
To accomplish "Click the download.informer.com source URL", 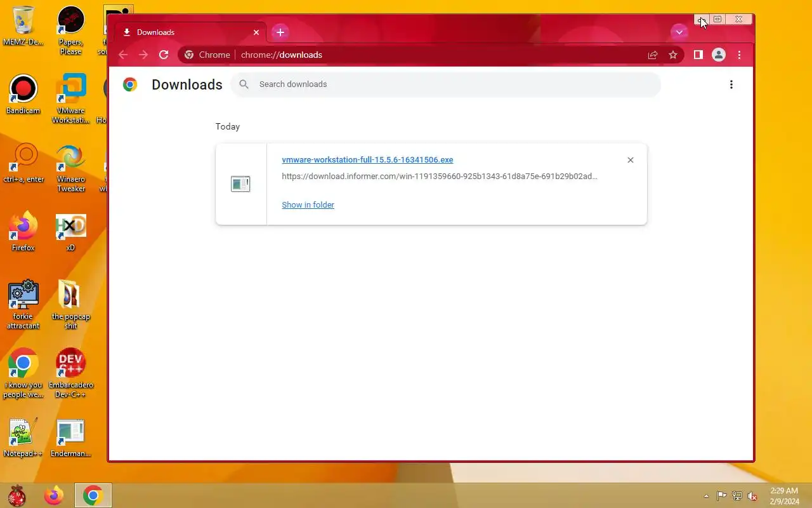I will pos(440,176).
